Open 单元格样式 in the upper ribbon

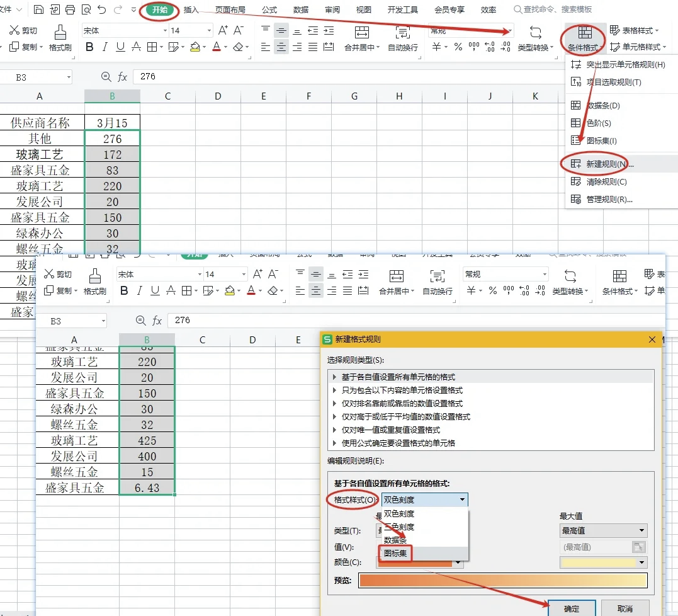(637, 47)
